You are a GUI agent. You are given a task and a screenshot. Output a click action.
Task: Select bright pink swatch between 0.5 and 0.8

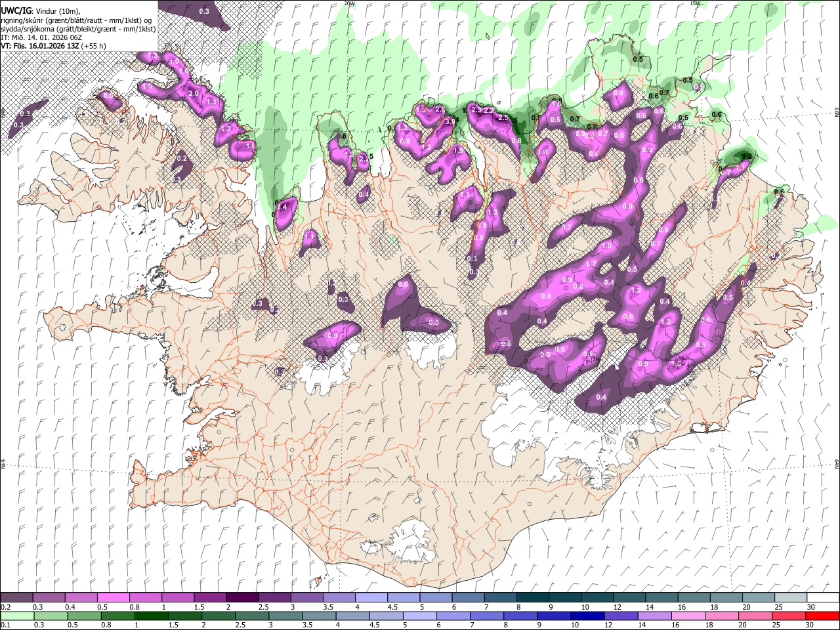point(113,598)
